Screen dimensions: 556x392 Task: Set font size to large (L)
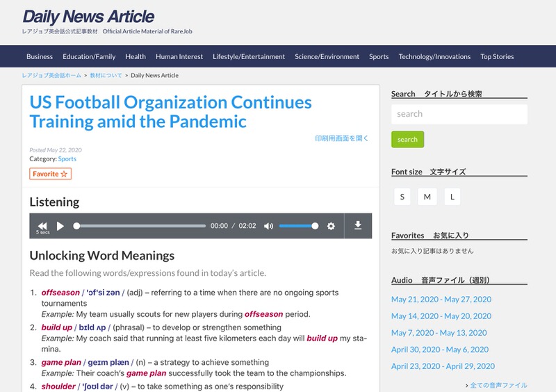point(452,197)
